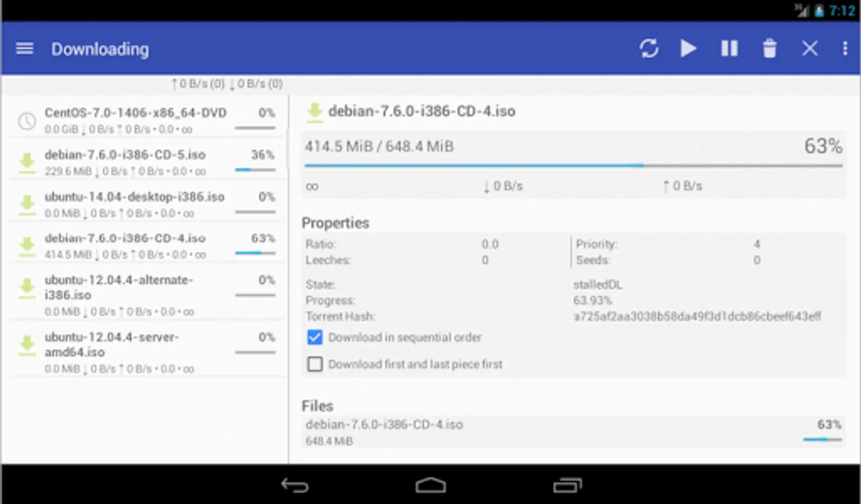
Task: Tap the debian CD-4 file entry under Files
Action: [573, 432]
